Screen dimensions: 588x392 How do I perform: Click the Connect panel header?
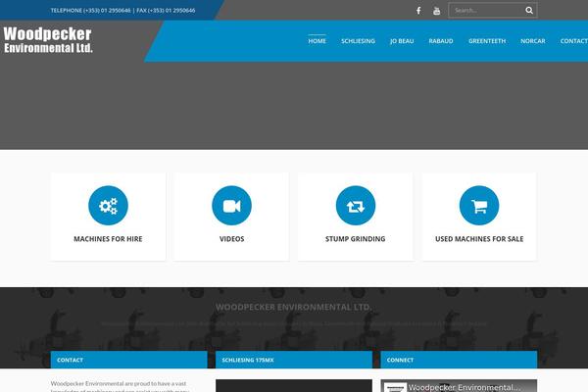[x=459, y=360]
